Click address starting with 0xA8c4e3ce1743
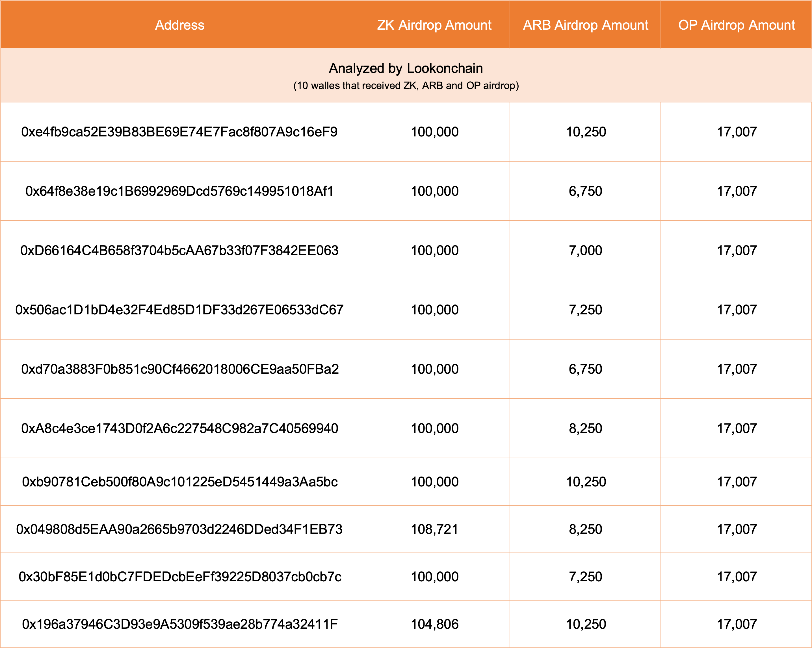The height and width of the screenshot is (648, 812). [x=179, y=428]
